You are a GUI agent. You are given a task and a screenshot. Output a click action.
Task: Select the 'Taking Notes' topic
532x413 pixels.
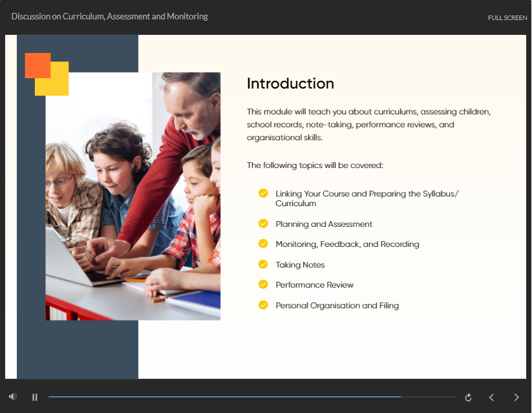click(300, 265)
